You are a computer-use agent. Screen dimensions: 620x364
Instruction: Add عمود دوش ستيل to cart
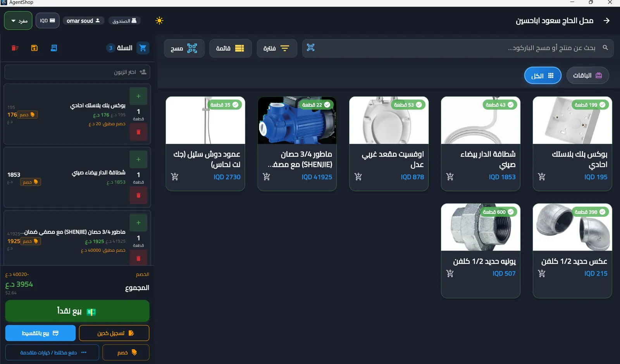[x=175, y=177]
